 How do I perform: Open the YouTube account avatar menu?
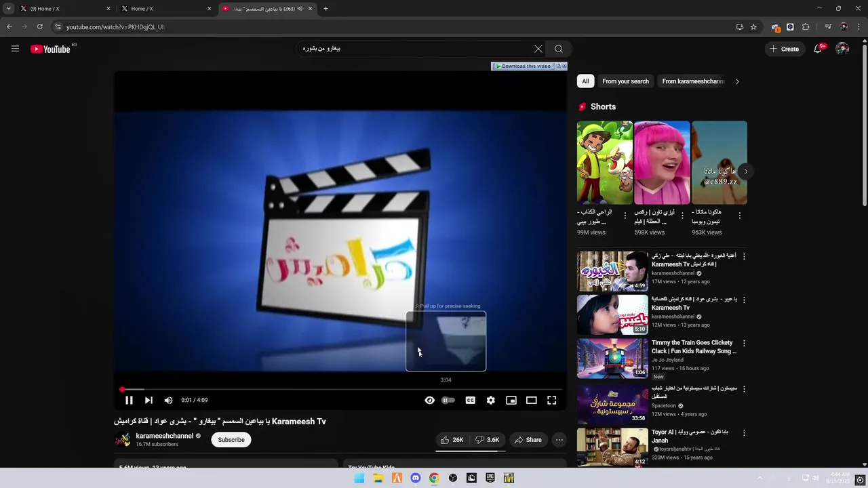coord(842,49)
